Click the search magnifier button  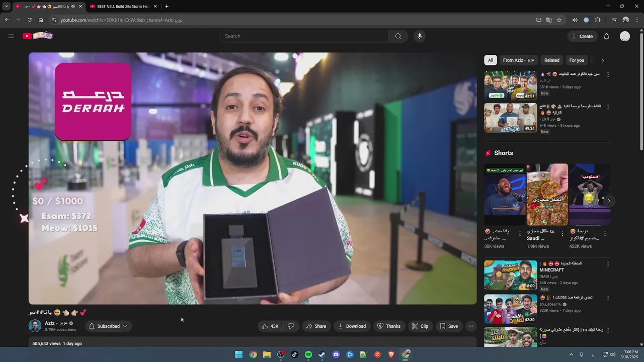click(398, 36)
